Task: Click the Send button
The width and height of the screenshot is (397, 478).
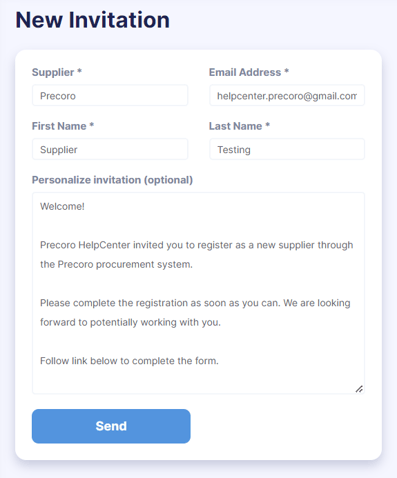Action: point(111,426)
